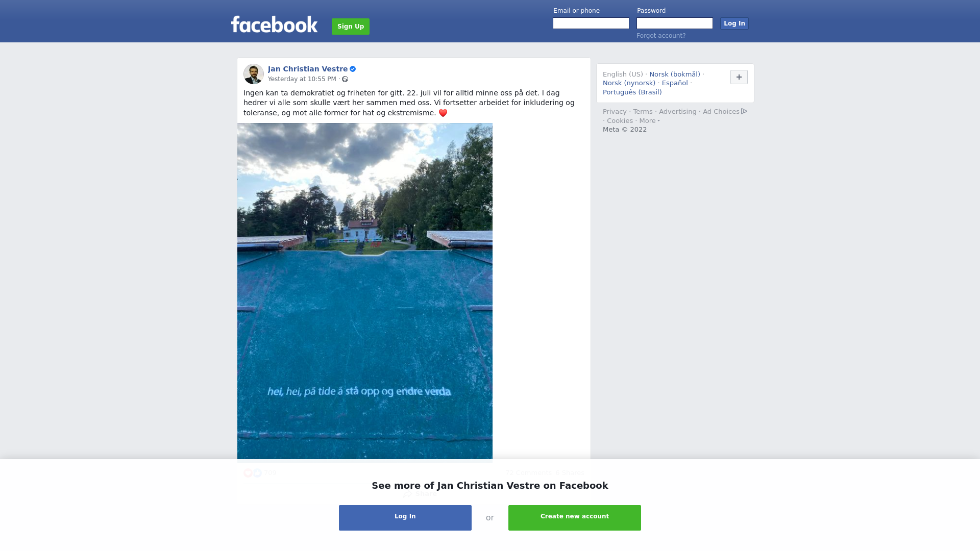
Task: Open the post's Utøya photo
Action: tap(365, 291)
